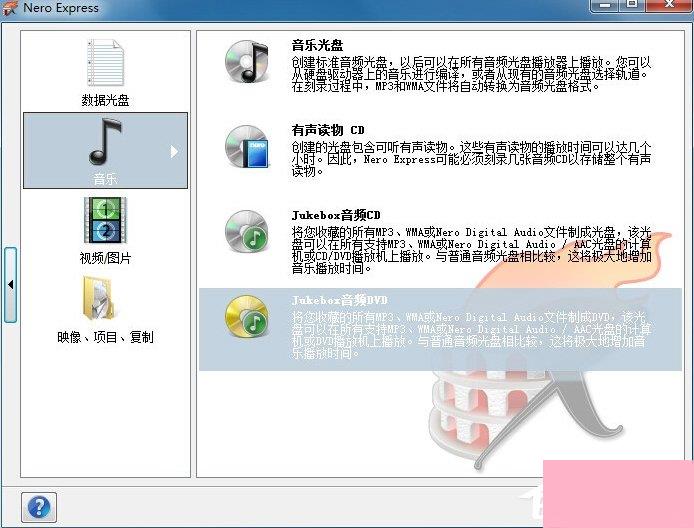This screenshot has height=528, width=694.
Task: Open help with the question mark icon
Action: (39, 507)
